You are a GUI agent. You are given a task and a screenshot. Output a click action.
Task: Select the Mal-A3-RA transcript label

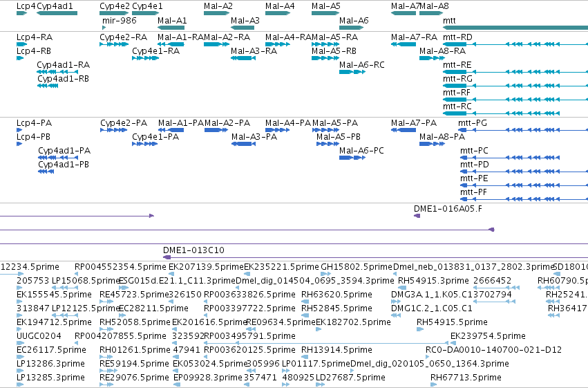[x=254, y=51]
